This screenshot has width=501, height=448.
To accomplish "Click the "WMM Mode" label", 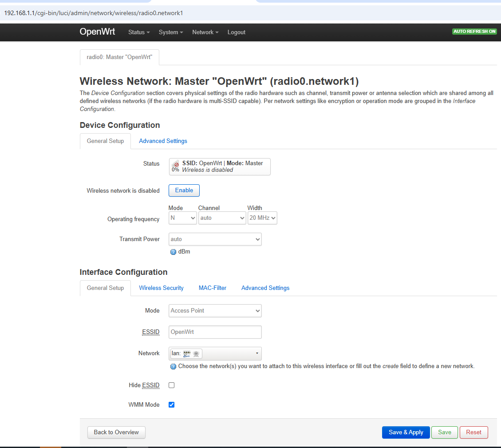I will click(x=144, y=405).
